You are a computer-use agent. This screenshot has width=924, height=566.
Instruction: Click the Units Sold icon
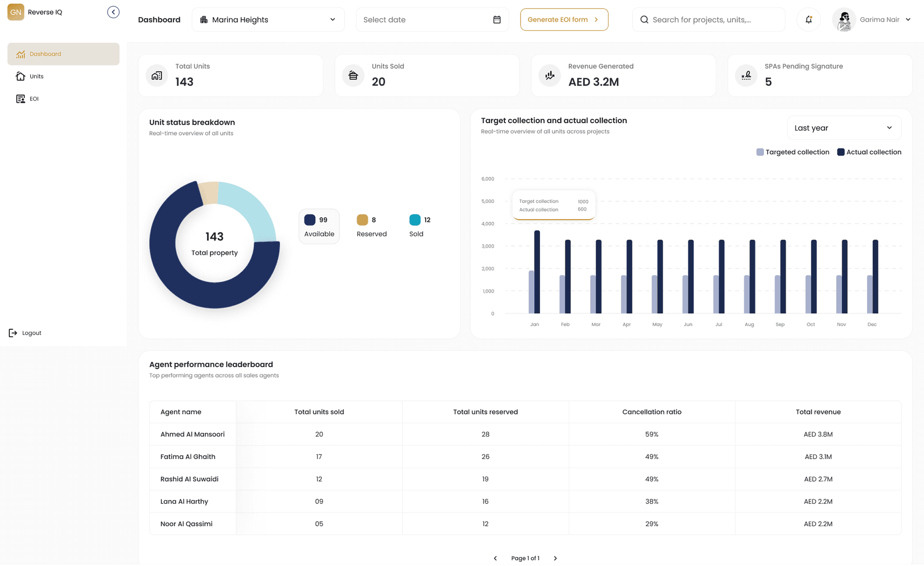coord(353,75)
